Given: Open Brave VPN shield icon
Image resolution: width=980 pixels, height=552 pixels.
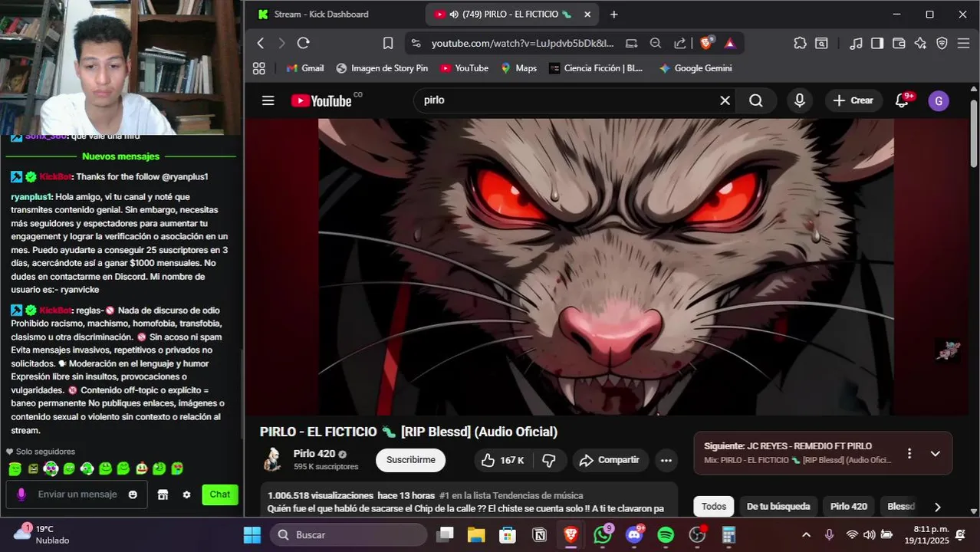Looking at the screenshot, I should pyautogui.click(x=942, y=44).
